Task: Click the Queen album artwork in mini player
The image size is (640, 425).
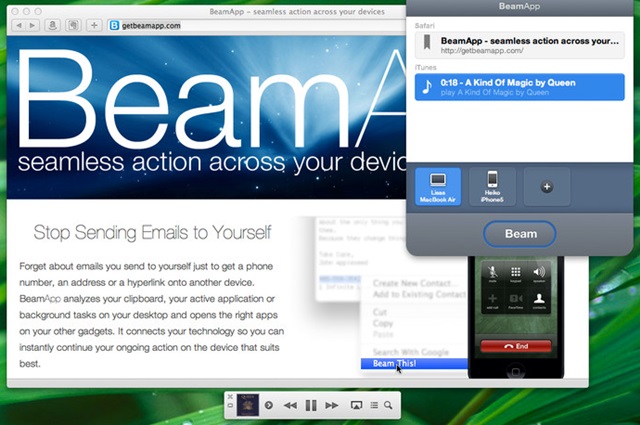Action: (248, 405)
